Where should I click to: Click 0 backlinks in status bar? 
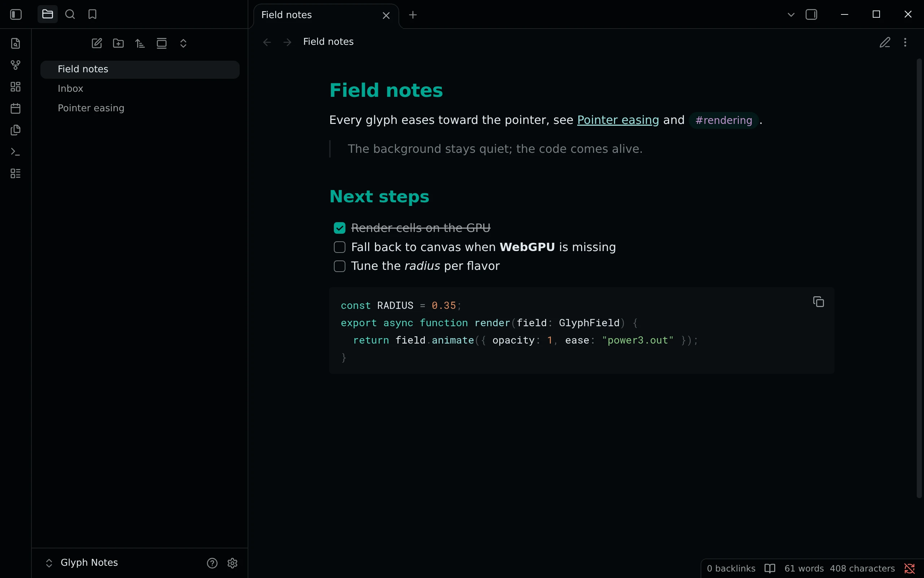(731, 569)
